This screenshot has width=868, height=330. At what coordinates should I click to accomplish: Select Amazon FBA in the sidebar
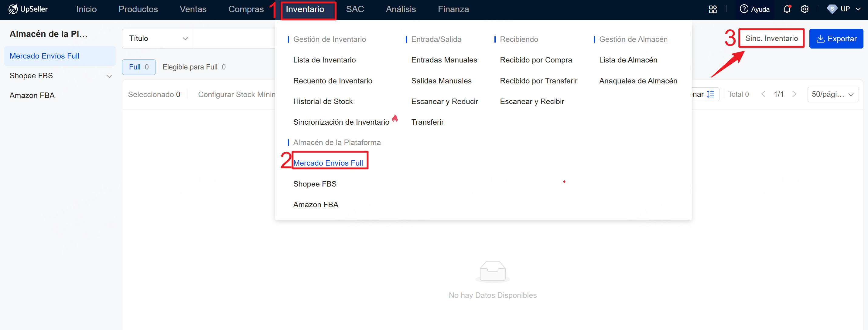click(32, 96)
